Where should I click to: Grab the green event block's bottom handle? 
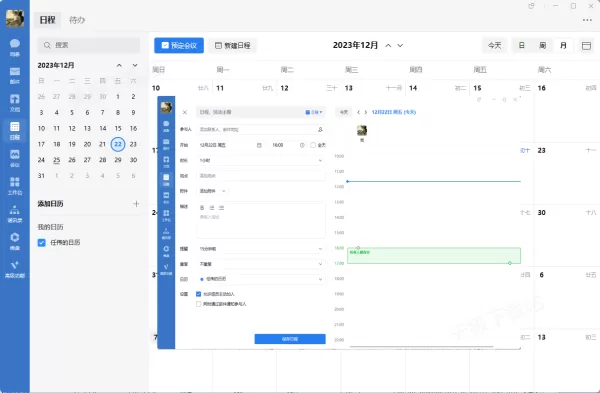(x=510, y=263)
